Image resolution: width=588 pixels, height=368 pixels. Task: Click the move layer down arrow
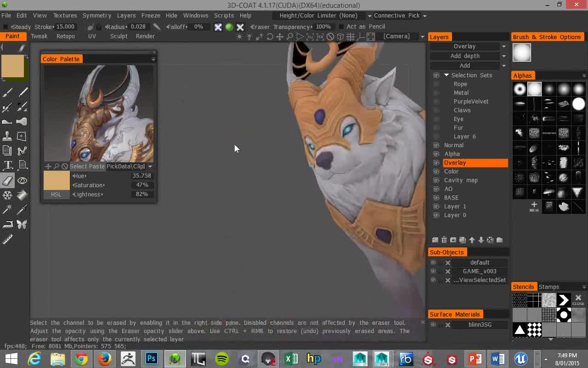(x=481, y=240)
